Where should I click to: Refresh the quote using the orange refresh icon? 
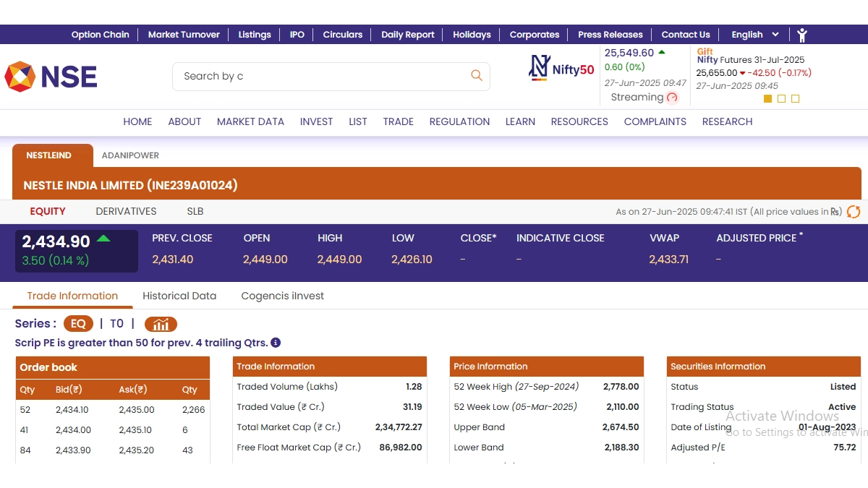click(x=854, y=212)
